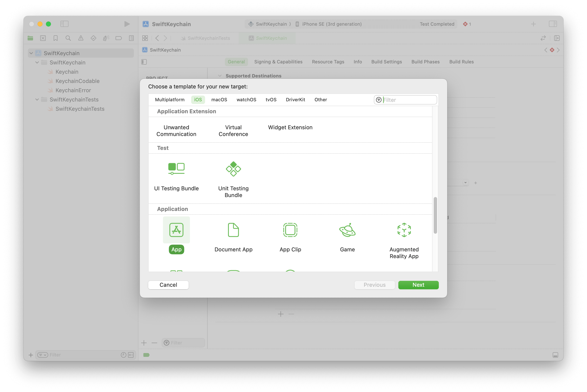Click the navigator Filter field
Image resolution: width=587 pixels, height=392 pixels.
click(85, 355)
